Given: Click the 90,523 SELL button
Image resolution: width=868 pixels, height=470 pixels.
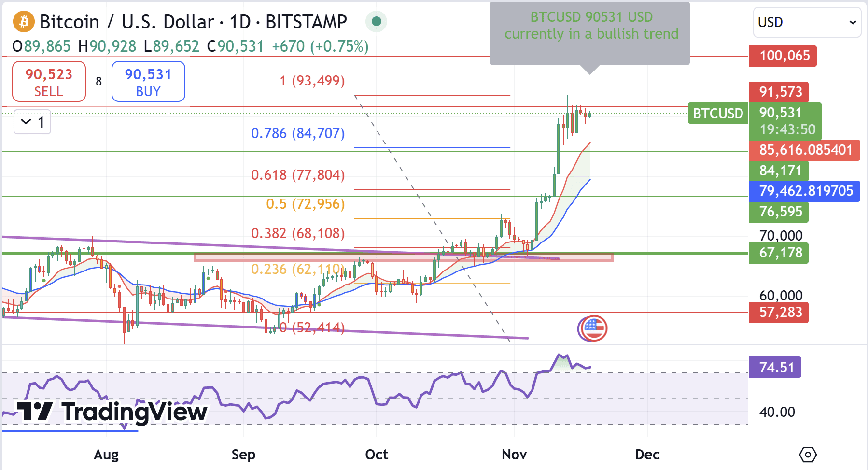Looking at the screenshot, I should 49,82.
